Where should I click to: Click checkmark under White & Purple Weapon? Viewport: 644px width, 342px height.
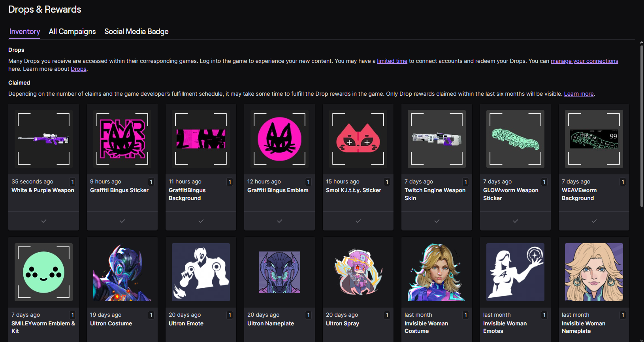click(43, 221)
